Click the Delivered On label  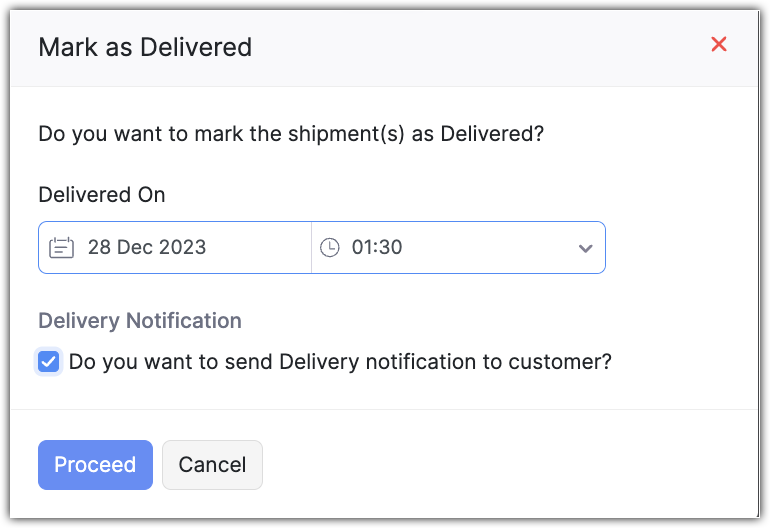coord(102,195)
